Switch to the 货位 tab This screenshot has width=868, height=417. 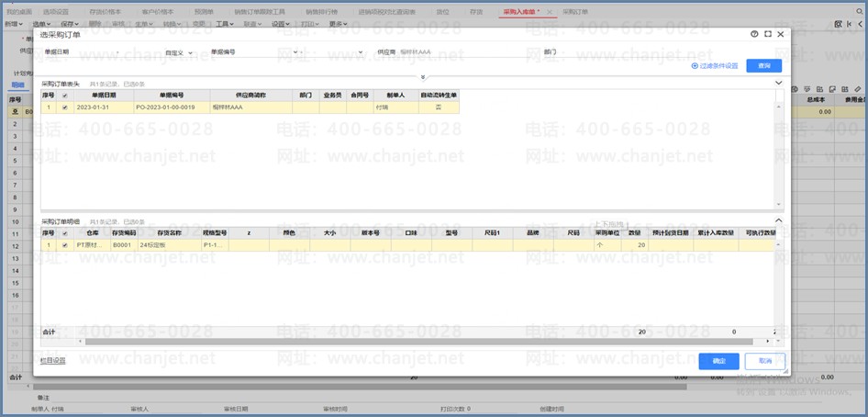coord(443,12)
